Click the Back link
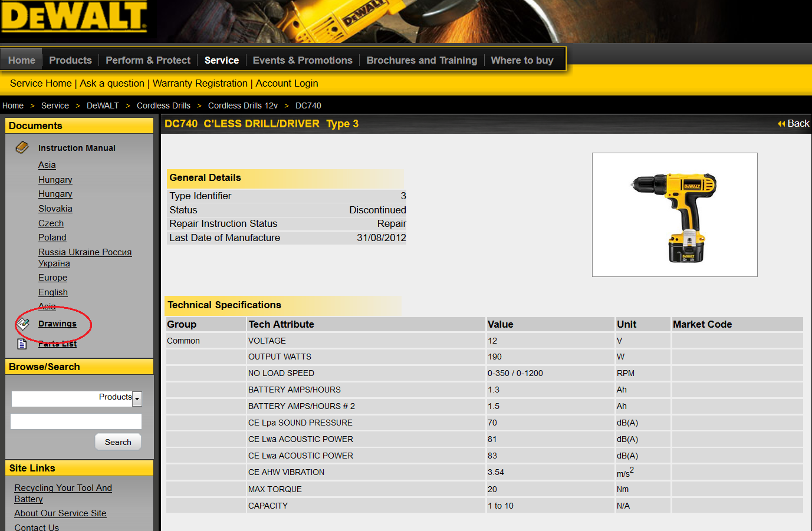This screenshot has width=812, height=531. [798, 124]
